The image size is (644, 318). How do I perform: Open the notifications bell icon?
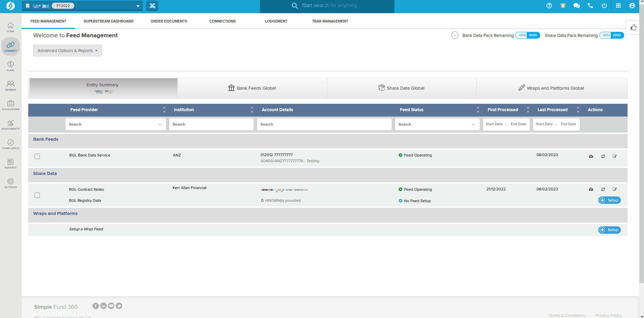[563, 6]
